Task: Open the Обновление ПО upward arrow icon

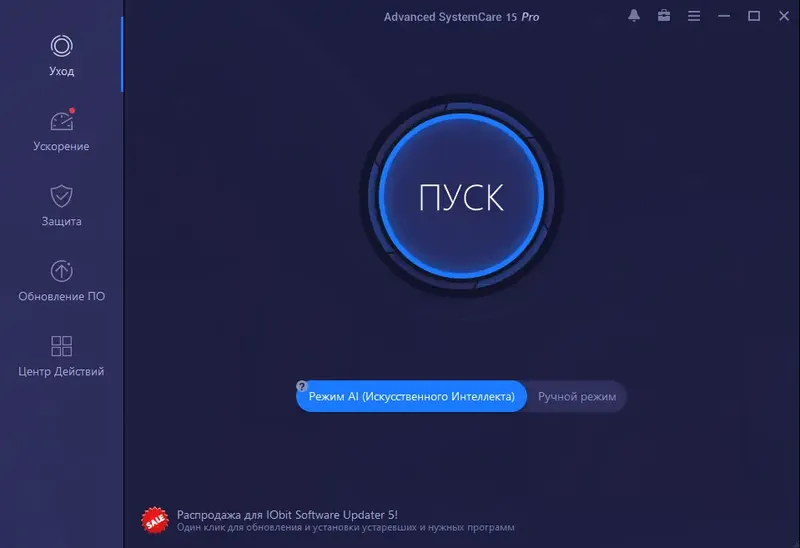Action: pos(61,271)
